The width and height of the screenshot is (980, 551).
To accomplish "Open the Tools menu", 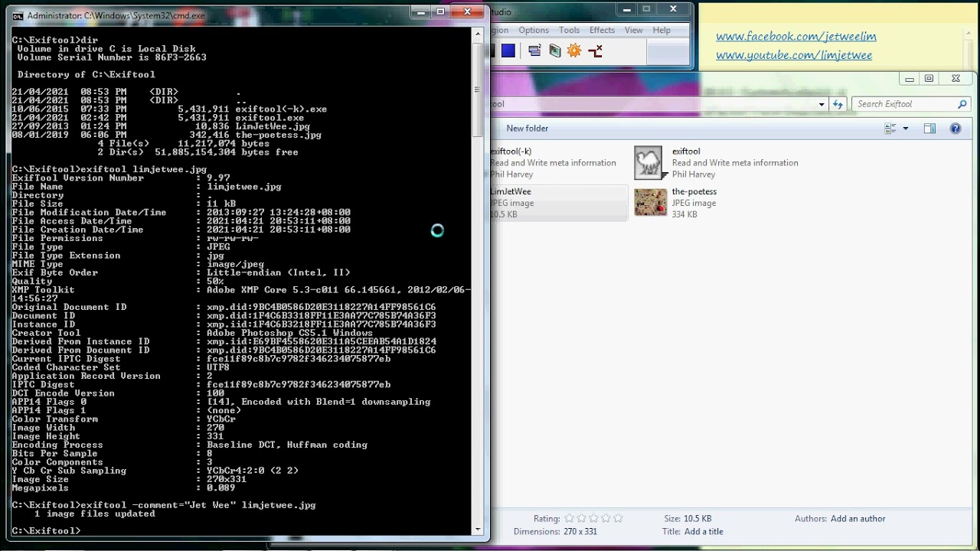I will coord(569,30).
